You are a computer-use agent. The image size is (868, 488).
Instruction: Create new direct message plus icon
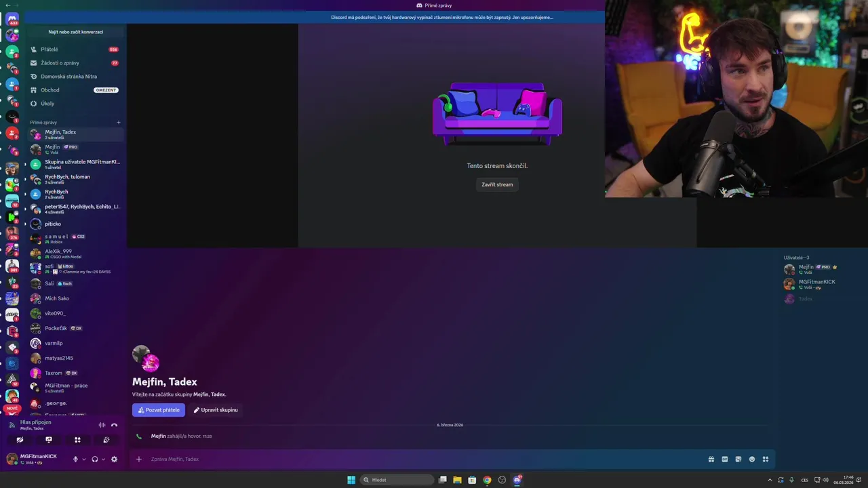click(119, 123)
